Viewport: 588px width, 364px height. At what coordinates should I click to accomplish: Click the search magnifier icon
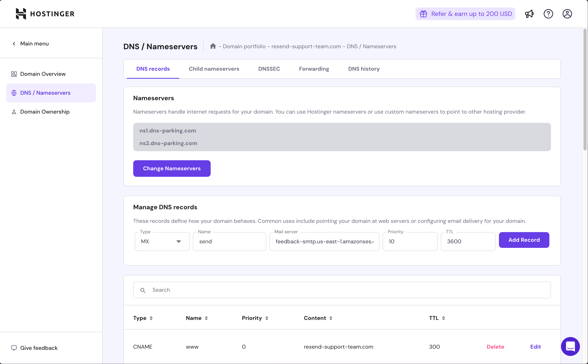[x=143, y=290]
